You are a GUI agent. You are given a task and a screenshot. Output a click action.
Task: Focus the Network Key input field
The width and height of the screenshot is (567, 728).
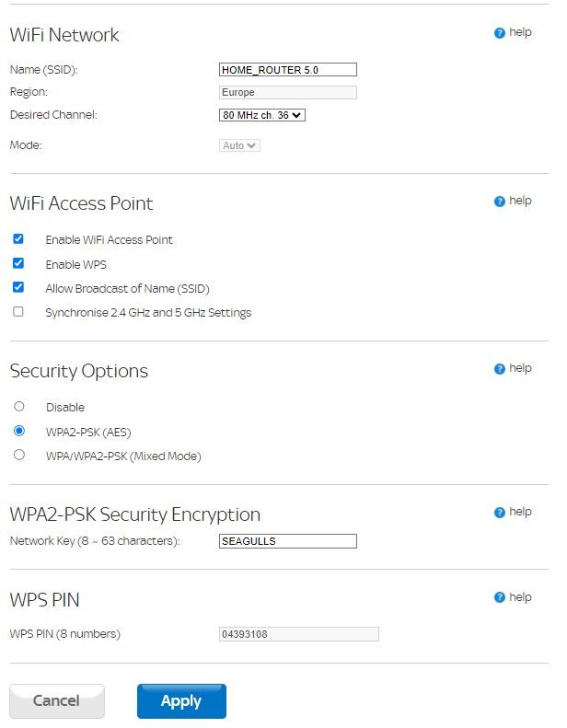[x=287, y=541]
